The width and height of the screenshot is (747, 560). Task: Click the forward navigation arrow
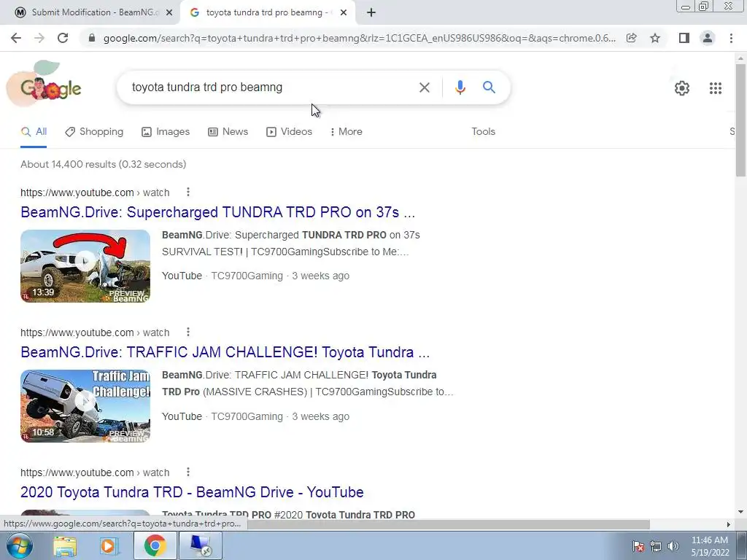[39, 38]
